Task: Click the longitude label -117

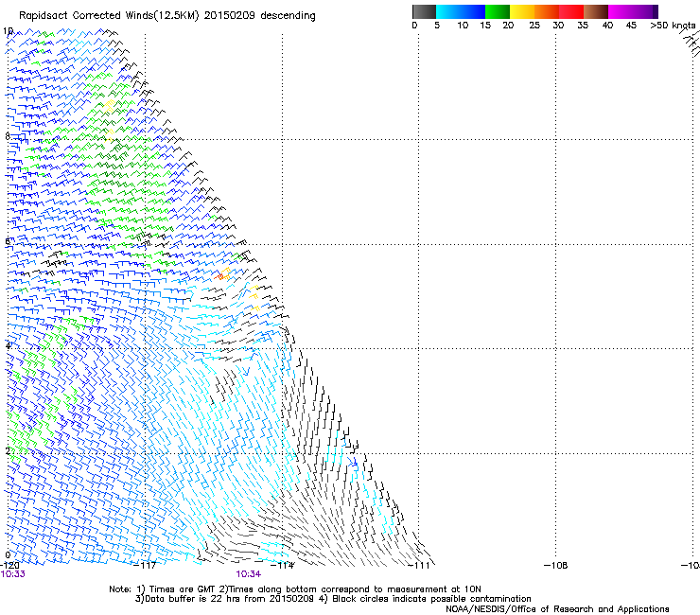Action: click(x=145, y=566)
